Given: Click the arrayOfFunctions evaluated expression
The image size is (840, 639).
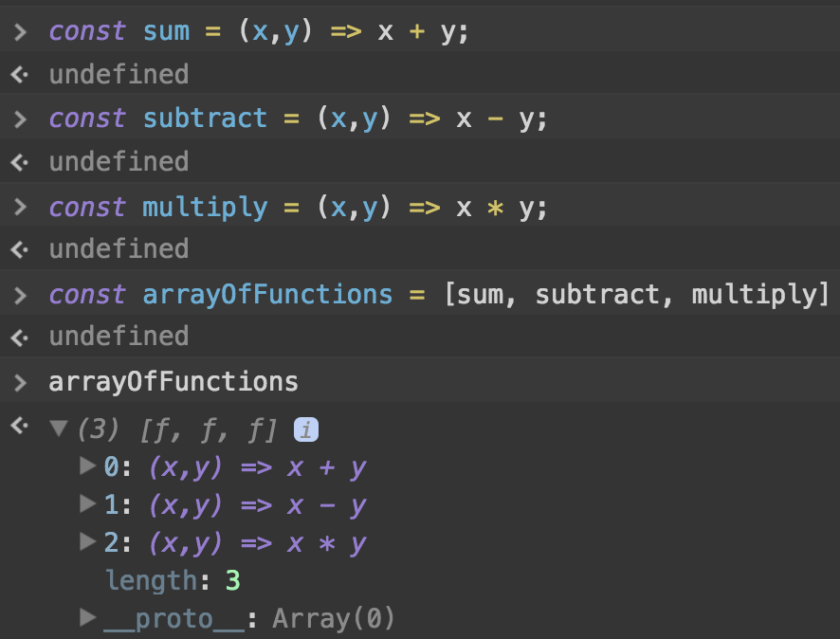Looking at the screenshot, I should point(173,381).
